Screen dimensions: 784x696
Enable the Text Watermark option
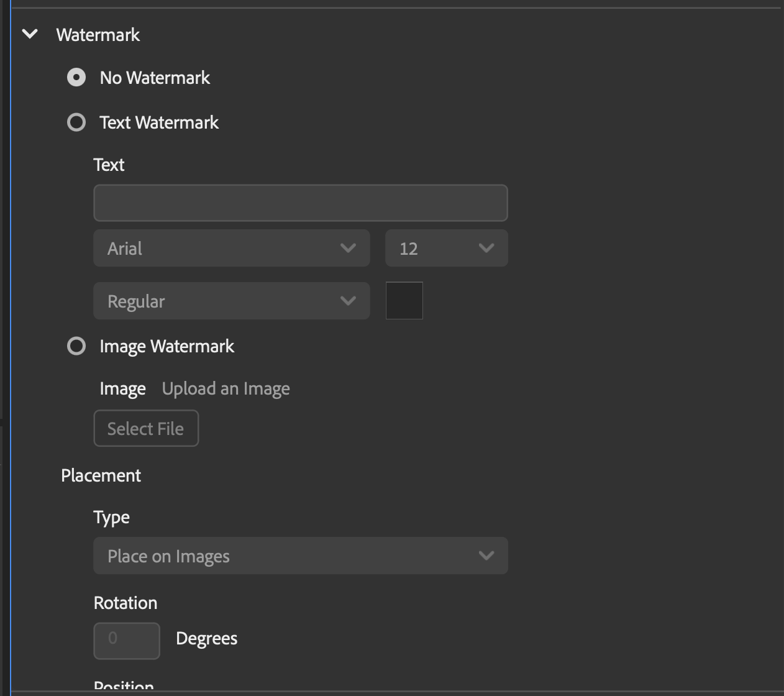(x=76, y=122)
